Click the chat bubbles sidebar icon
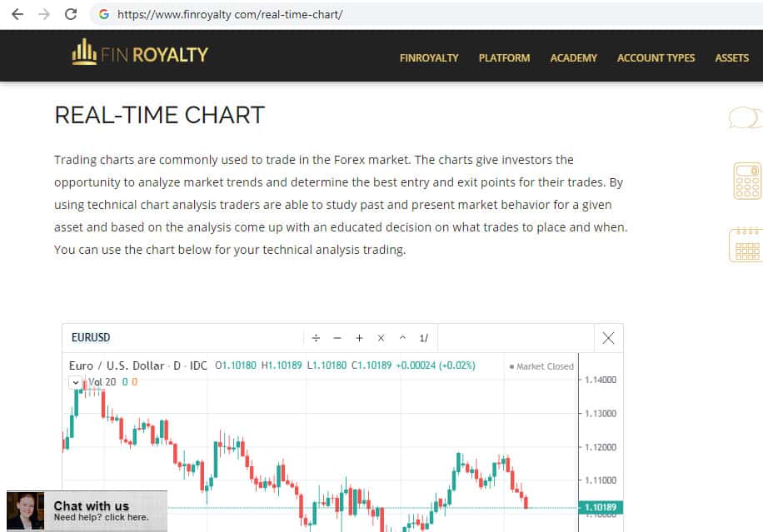The height and width of the screenshot is (532, 763). coord(744,118)
